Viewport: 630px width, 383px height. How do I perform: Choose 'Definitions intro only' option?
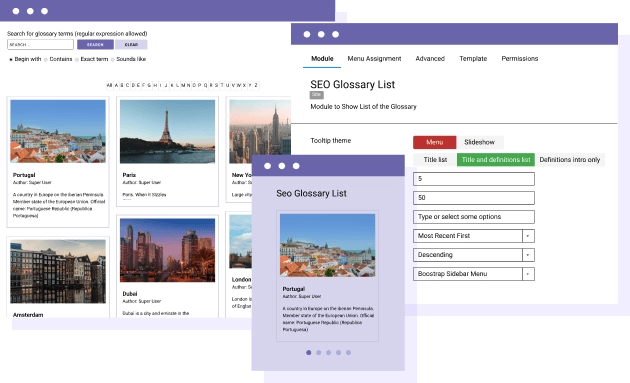[569, 160]
